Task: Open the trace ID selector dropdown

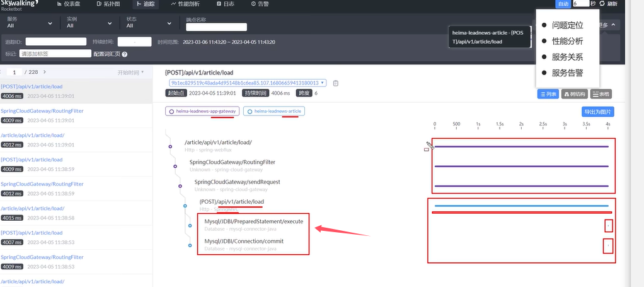Action: point(248,83)
